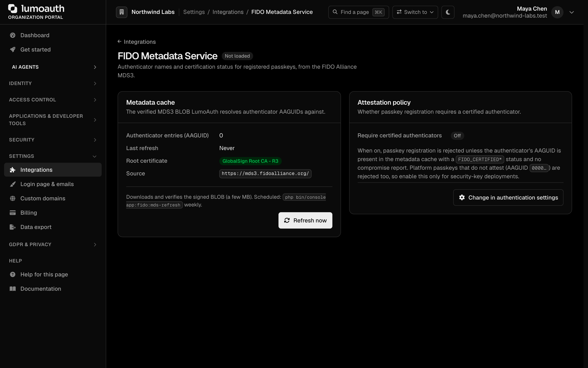The width and height of the screenshot is (588, 368).
Task: Click the Help for this page icon
Action: 13,275
